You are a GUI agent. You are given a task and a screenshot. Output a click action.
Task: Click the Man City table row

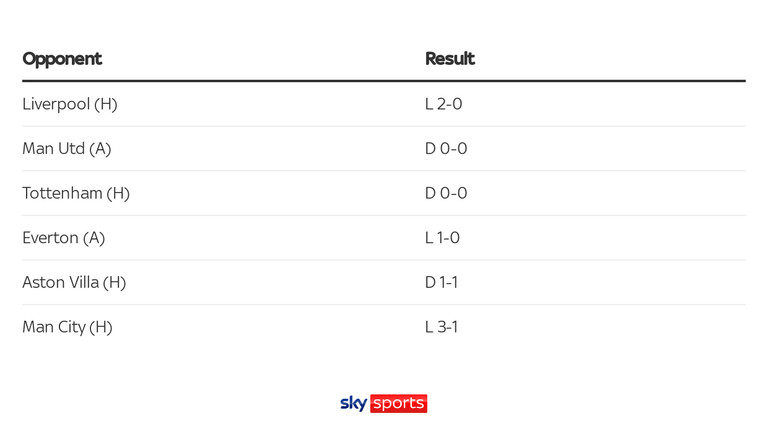click(384, 327)
